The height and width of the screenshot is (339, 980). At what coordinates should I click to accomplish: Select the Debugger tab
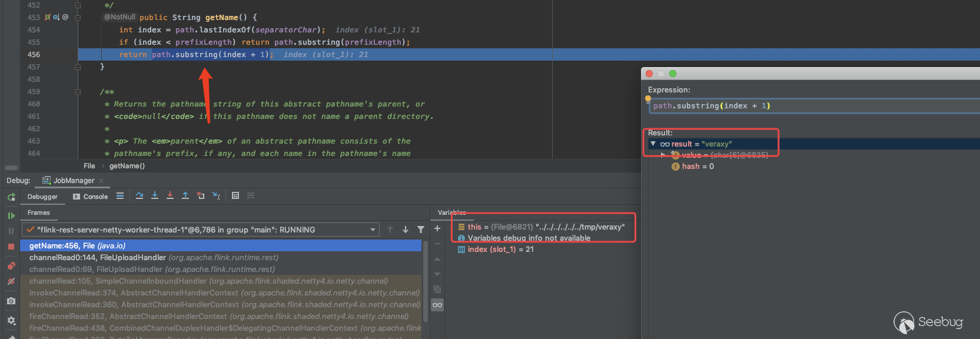pos(42,197)
